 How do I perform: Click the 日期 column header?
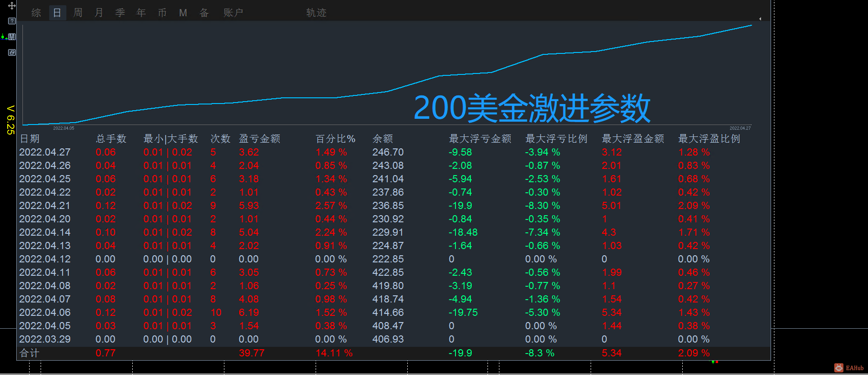pyautogui.click(x=30, y=139)
